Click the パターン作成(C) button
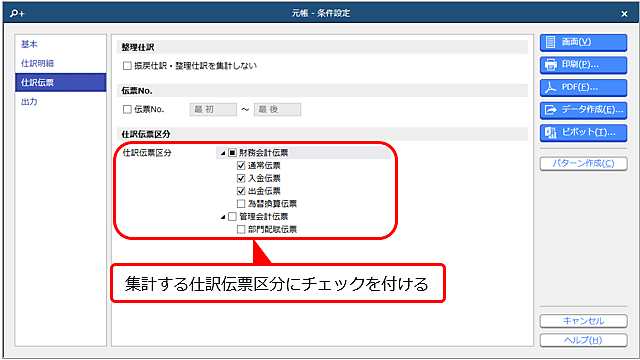The height and width of the screenshot is (360, 640). coord(583,164)
